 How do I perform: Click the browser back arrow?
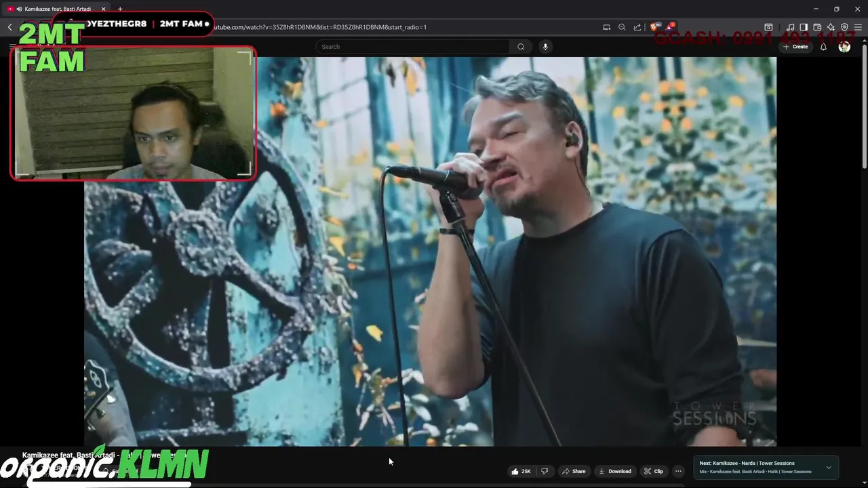pos(9,27)
